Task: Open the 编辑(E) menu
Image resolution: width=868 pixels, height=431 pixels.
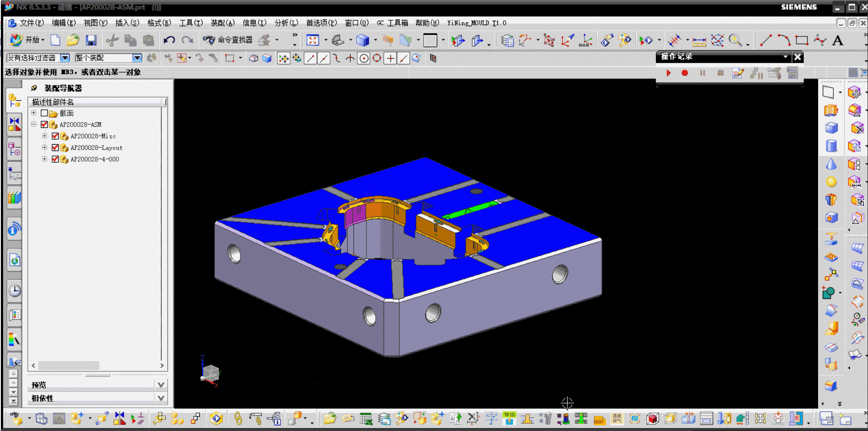Action: (x=64, y=23)
